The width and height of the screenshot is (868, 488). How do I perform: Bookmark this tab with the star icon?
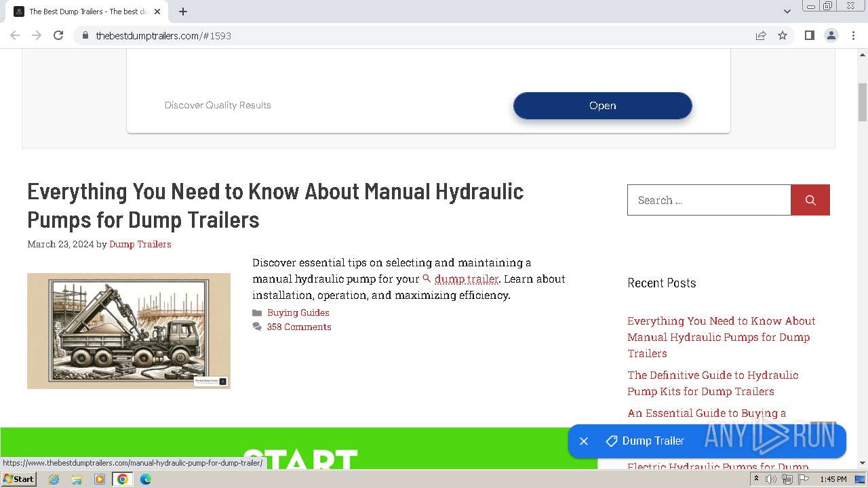point(783,35)
